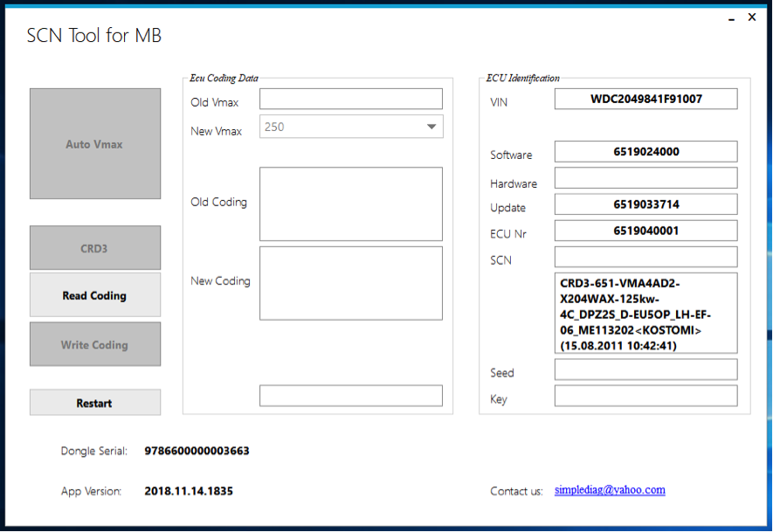Screen dimensions: 773x532
Task: Focus the Seed field
Action: 645,370
